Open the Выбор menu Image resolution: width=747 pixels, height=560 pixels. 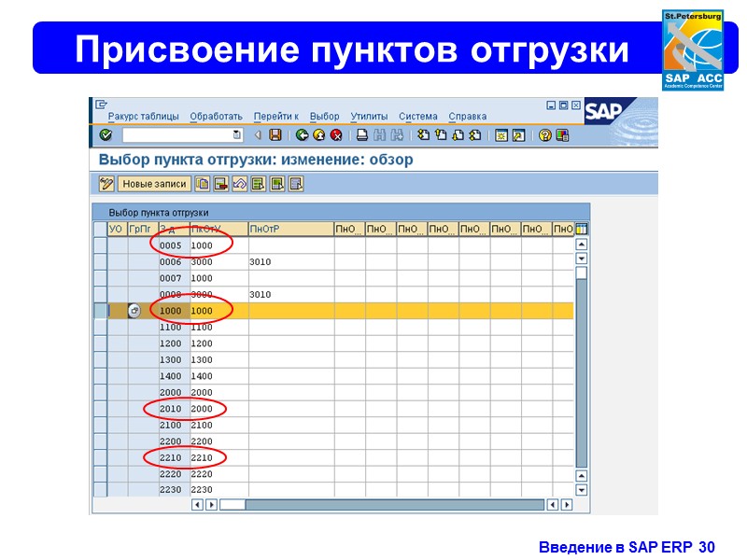click(324, 116)
